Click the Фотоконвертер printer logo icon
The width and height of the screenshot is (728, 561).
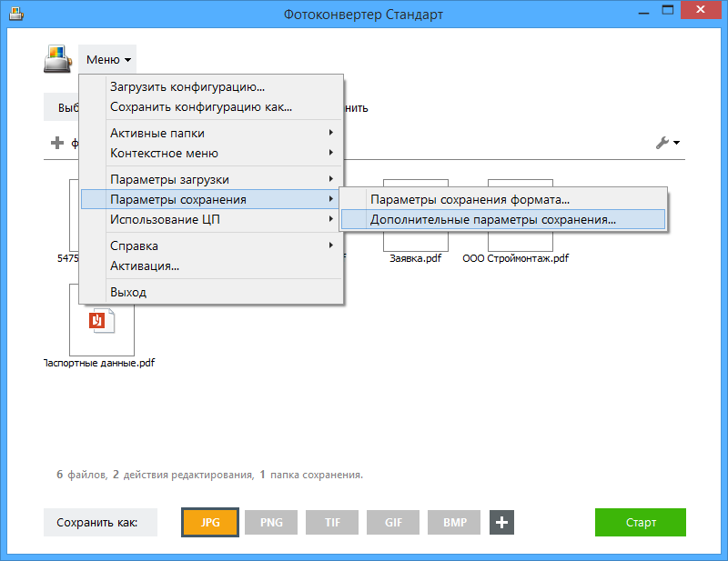pos(57,59)
